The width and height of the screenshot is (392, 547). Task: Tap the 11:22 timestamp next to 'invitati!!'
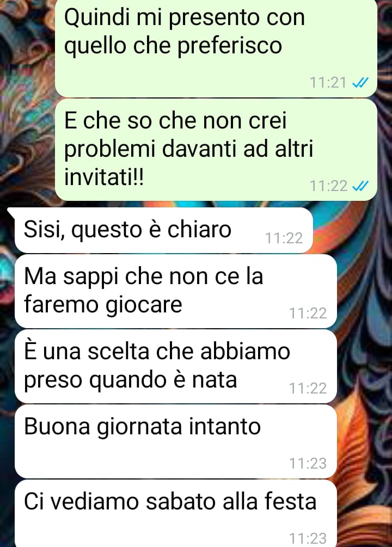point(328,186)
